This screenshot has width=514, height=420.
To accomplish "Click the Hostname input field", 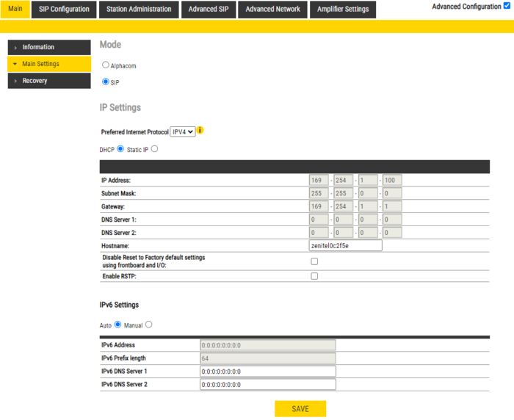I will pyautogui.click(x=346, y=246).
